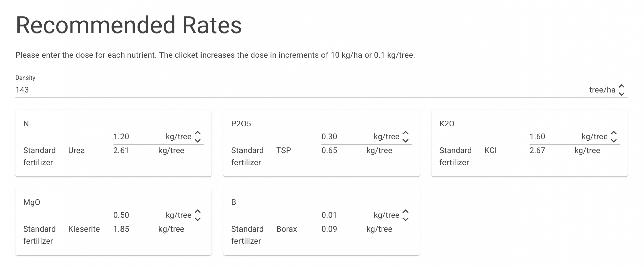Decrease Density with the down arrow
The image size is (644, 268).
click(621, 94)
